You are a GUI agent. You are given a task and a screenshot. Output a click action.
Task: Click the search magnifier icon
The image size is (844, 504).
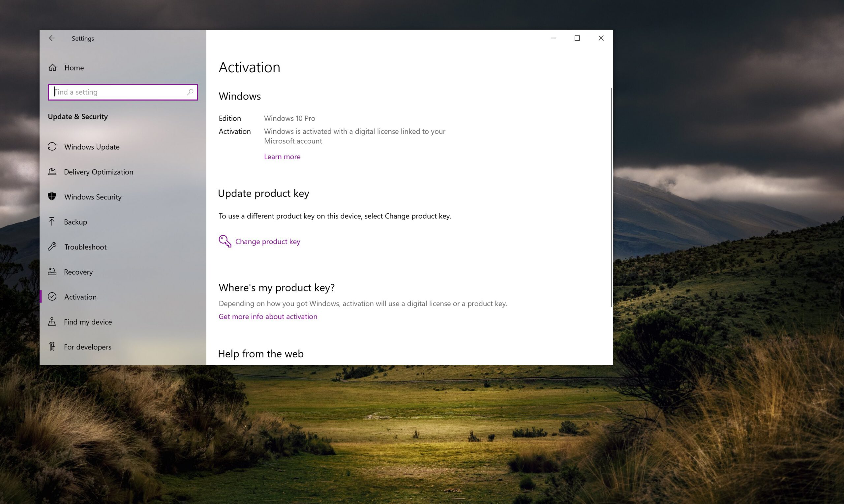(190, 92)
